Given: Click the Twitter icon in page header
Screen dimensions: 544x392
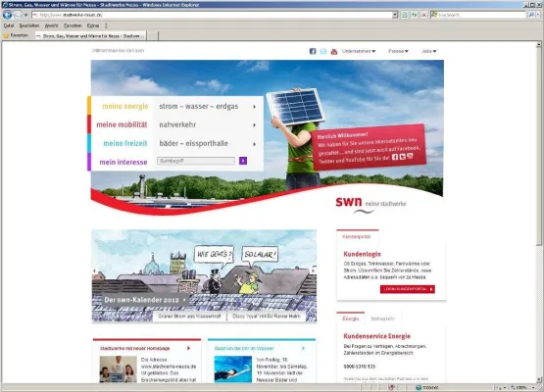Looking at the screenshot, I should coord(323,51).
